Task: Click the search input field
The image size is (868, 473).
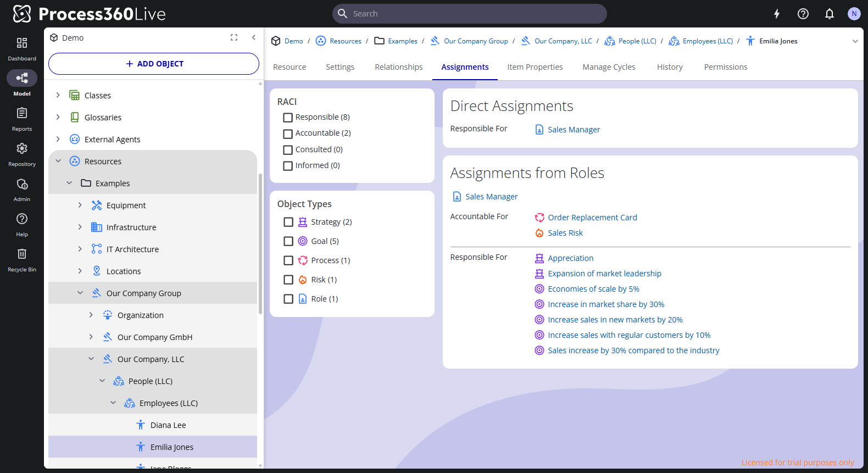Action: (x=470, y=14)
